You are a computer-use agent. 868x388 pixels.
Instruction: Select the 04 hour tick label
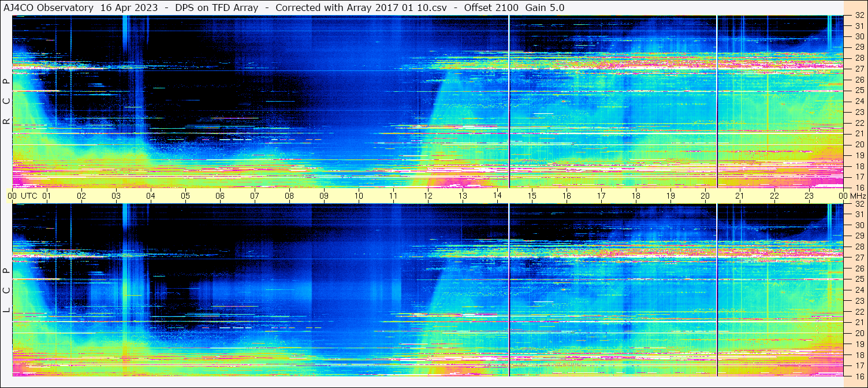point(151,196)
